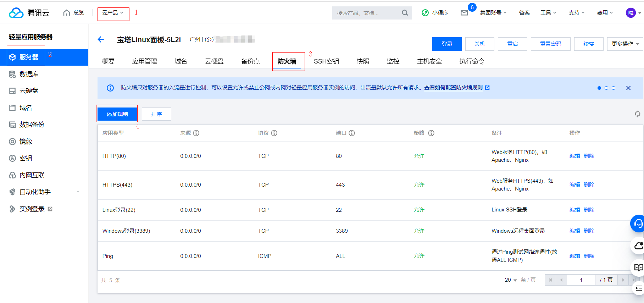Open the 费用 dropdown
Screen dimensions: 644x303
[x=605, y=13]
